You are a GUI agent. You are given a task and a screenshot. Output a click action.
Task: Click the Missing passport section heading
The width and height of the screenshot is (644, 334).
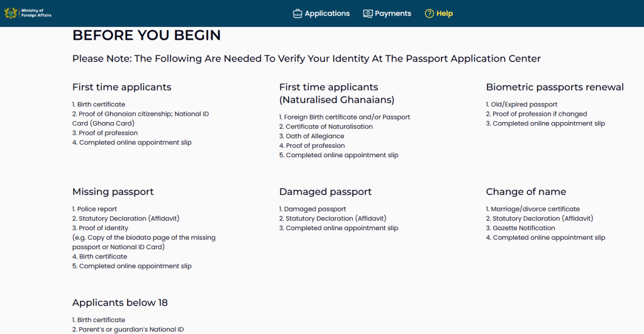tap(113, 192)
